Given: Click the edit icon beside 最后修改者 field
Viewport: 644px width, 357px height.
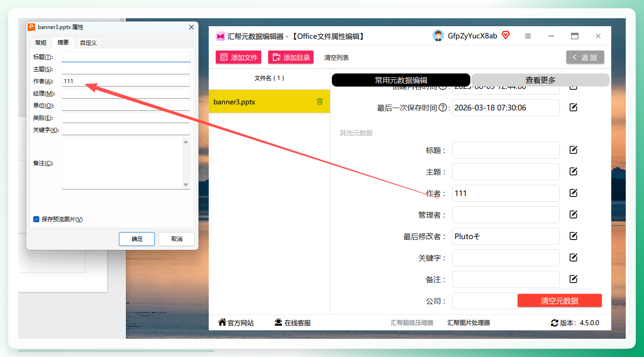Looking at the screenshot, I should coord(573,236).
